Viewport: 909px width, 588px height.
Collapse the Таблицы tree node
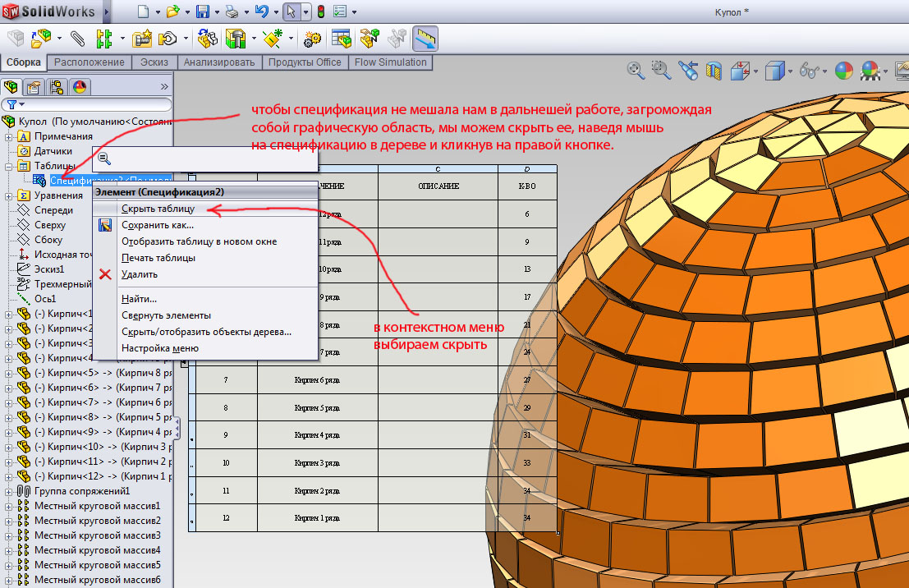pyautogui.click(x=10, y=166)
